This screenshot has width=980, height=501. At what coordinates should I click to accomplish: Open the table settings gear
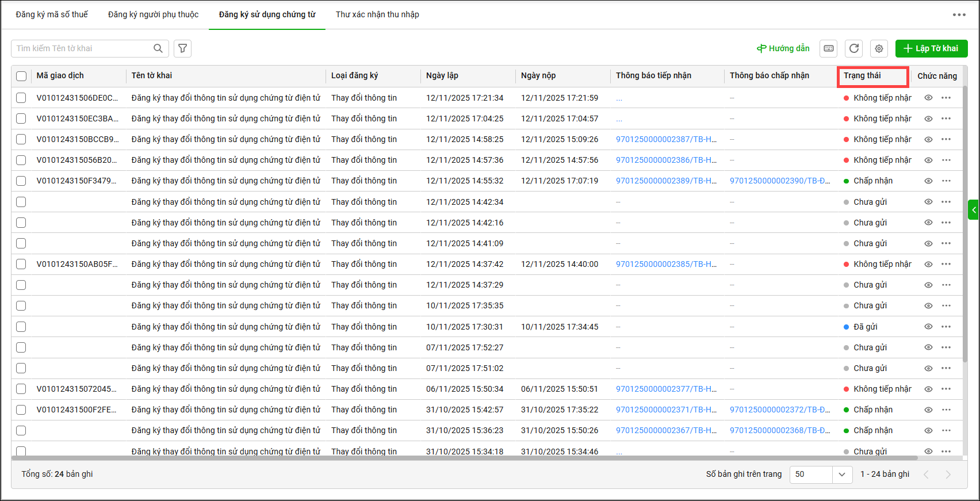coord(879,48)
